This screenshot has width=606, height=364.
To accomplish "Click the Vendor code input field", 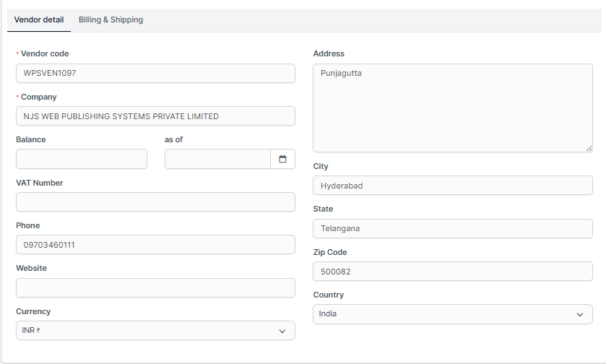I will [x=155, y=74].
